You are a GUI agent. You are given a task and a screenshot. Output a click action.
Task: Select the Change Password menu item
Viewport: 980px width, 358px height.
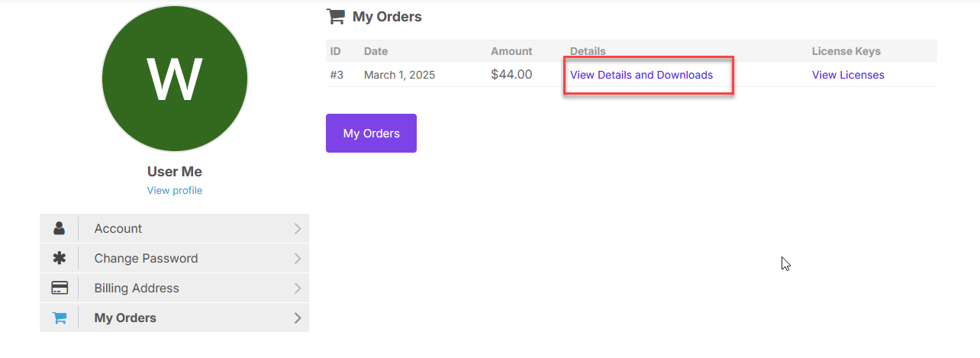(174, 258)
